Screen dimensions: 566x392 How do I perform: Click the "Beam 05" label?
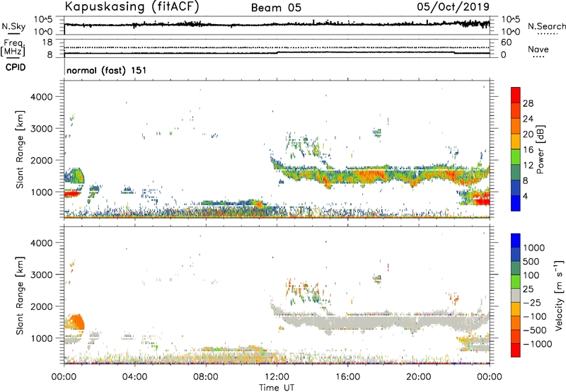(276, 8)
